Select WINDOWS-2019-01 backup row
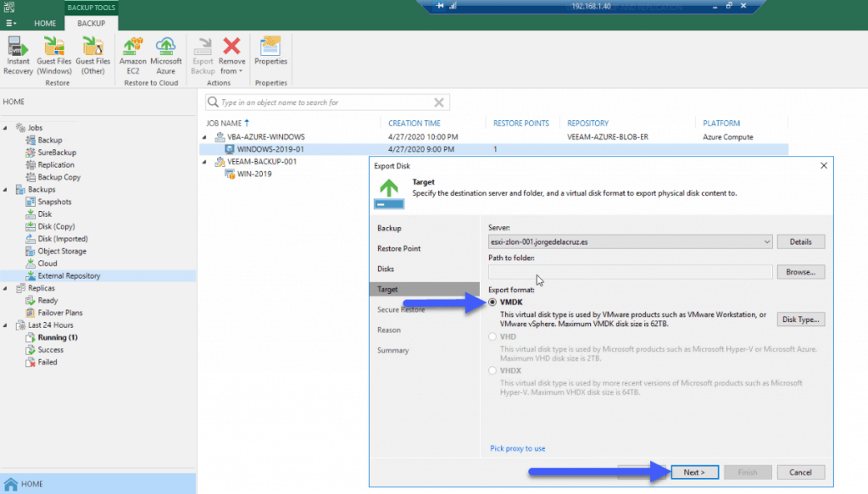 [494, 149]
